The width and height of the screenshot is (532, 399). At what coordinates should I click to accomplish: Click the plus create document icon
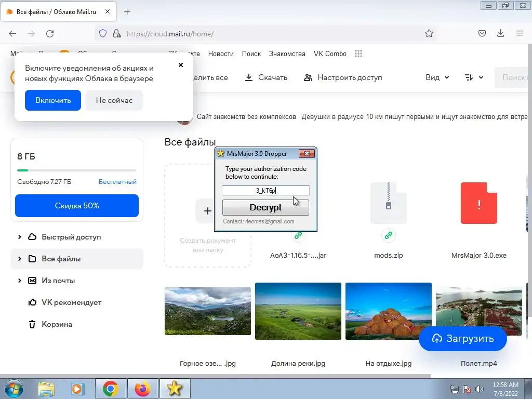click(x=207, y=211)
